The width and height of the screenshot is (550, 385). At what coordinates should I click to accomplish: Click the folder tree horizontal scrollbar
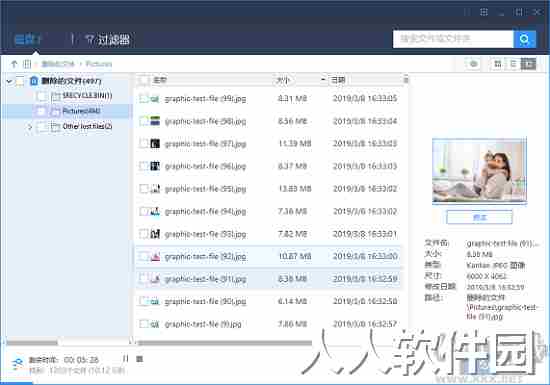32,342
